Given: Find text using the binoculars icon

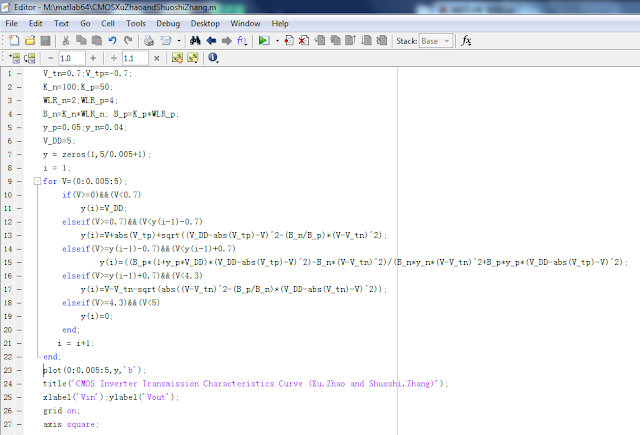Looking at the screenshot, I should (x=195, y=40).
